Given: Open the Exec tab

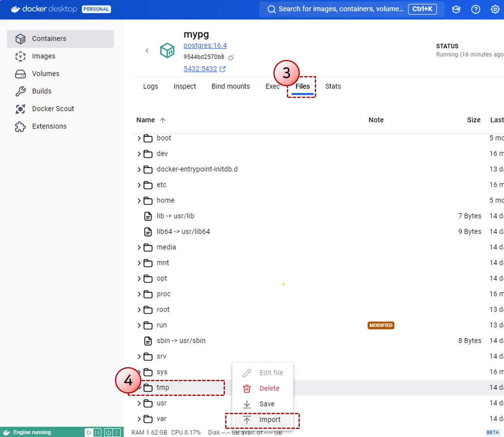Looking at the screenshot, I should point(273,86).
